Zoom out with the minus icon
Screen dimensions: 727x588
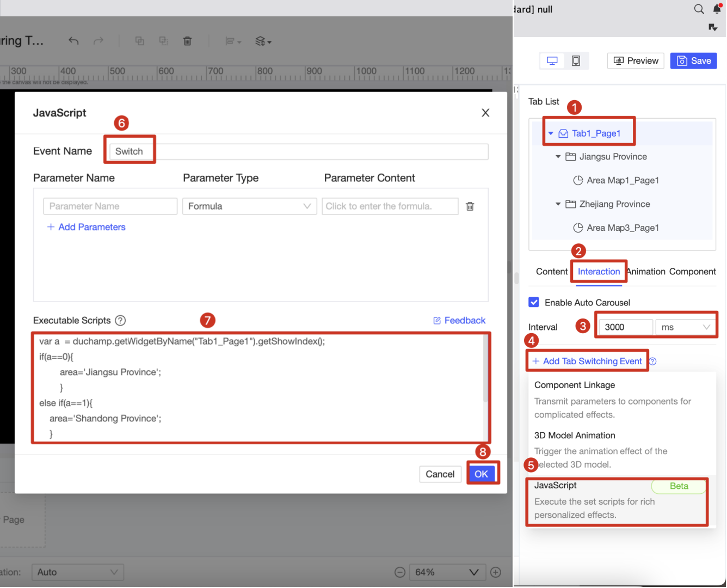pos(400,572)
